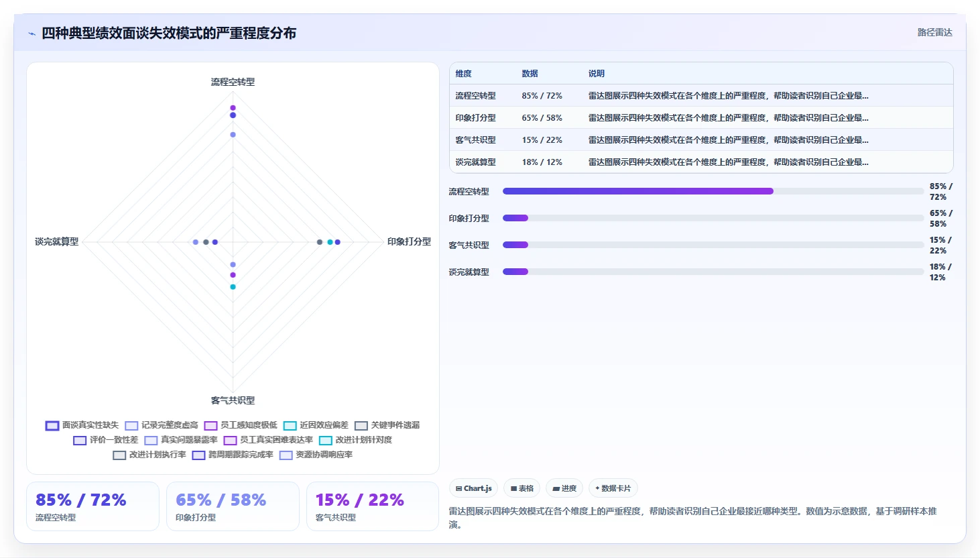Click the 客气共识型 label beside progress bar

click(x=469, y=245)
